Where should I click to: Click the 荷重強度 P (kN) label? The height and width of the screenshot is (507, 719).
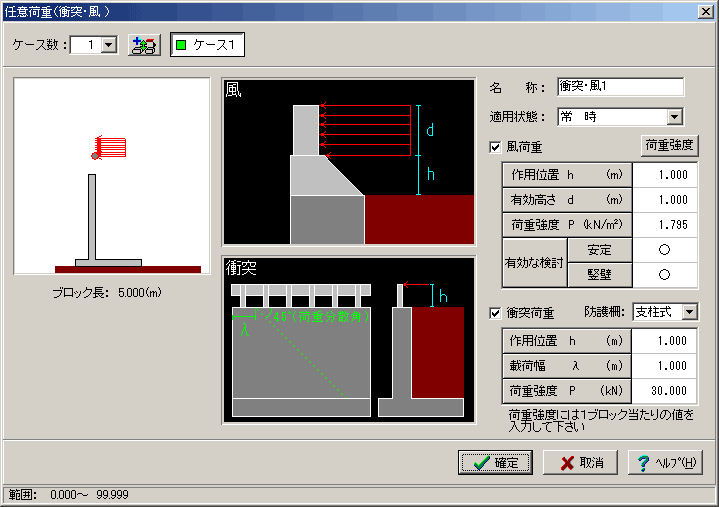pos(567,391)
